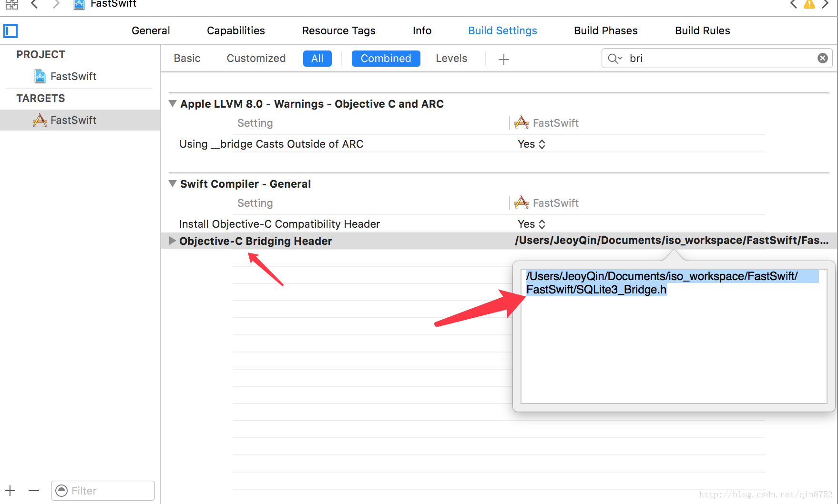Screen dimensions: 838x504
Task: Open the Info tab
Action: pos(422,30)
